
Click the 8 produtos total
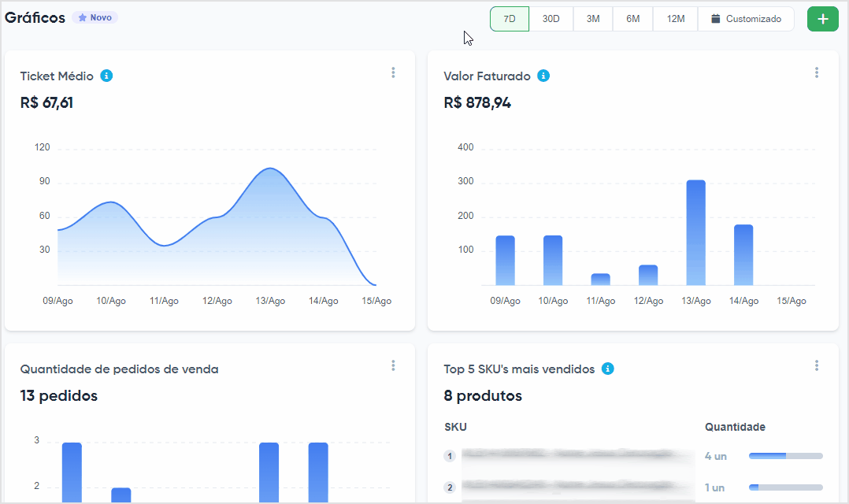pyautogui.click(x=483, y=396)
